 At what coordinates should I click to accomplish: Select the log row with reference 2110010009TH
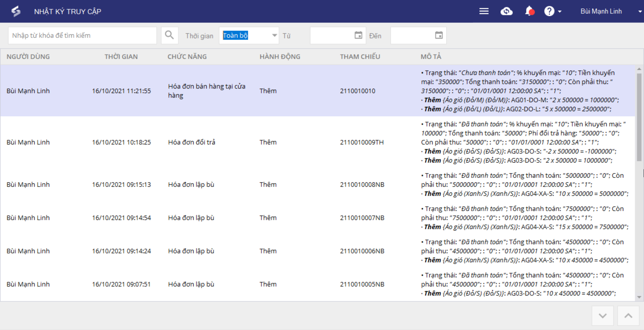click(362, 142)
